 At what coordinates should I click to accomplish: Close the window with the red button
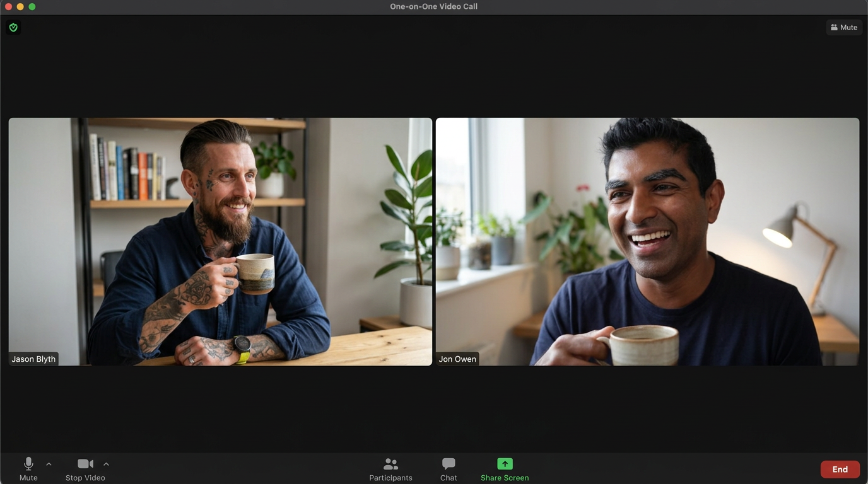(8, 6)
